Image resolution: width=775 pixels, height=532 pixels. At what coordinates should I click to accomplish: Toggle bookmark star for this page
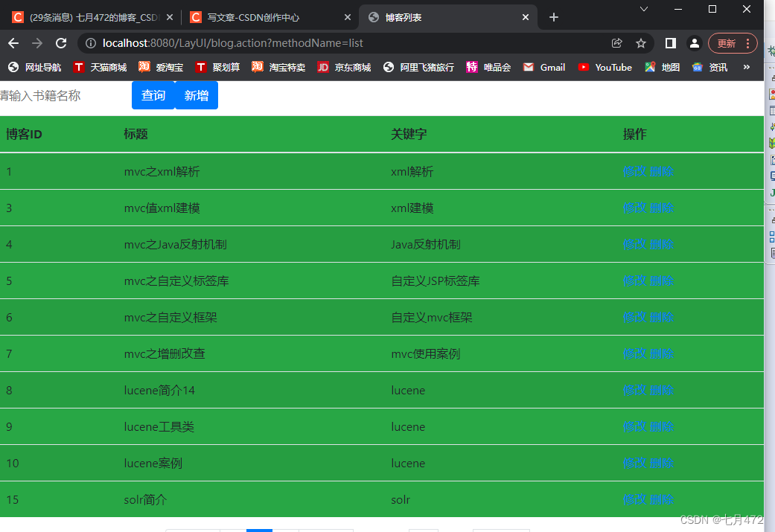click(x=640, y=43)
